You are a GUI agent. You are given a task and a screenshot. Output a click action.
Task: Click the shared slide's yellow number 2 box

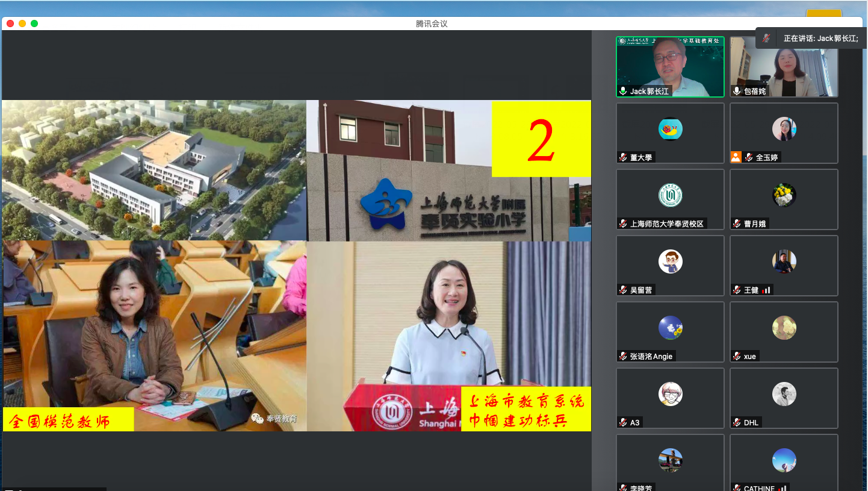[541, 139]
